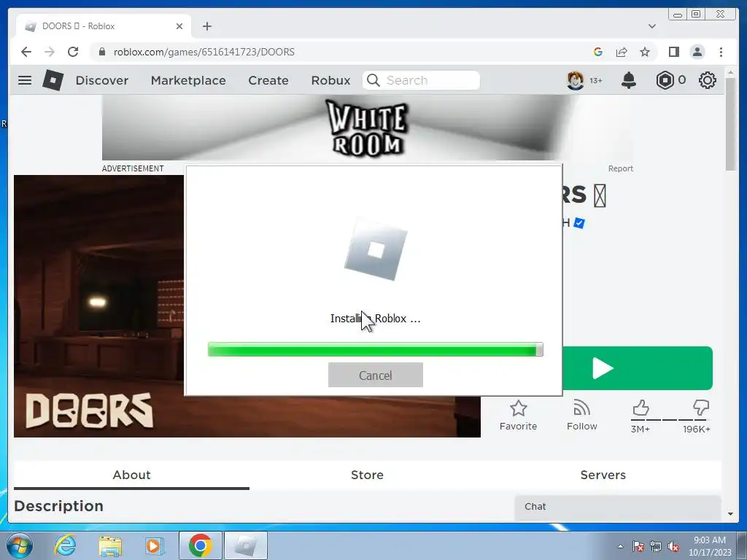Toggle Chrome side panel

point(673,52)
